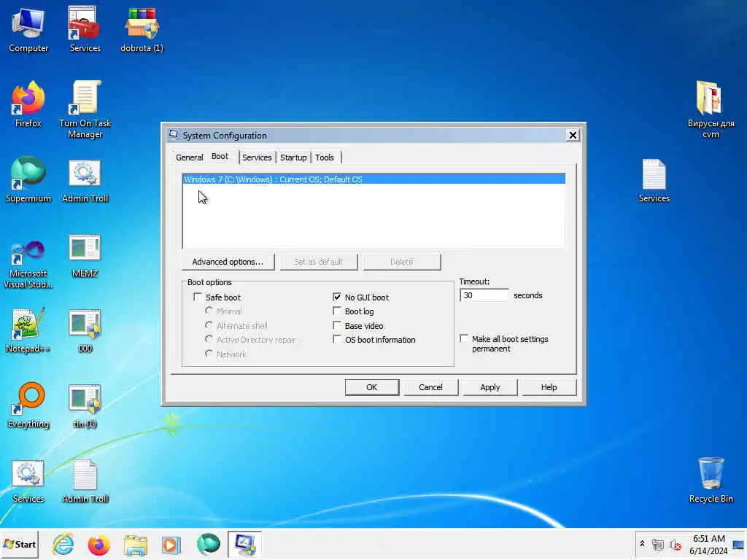Select the Minimal radio option

tap(209, 311)
